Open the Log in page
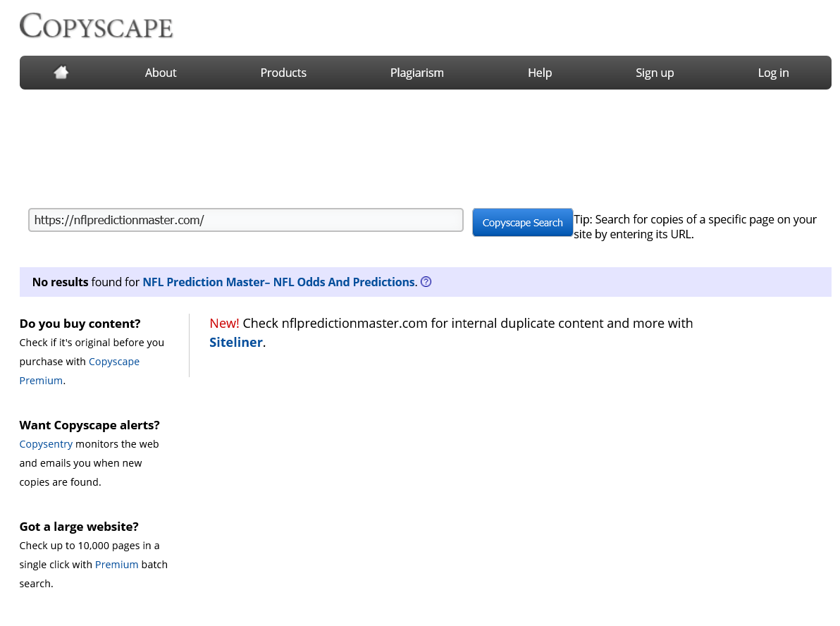 773,73
